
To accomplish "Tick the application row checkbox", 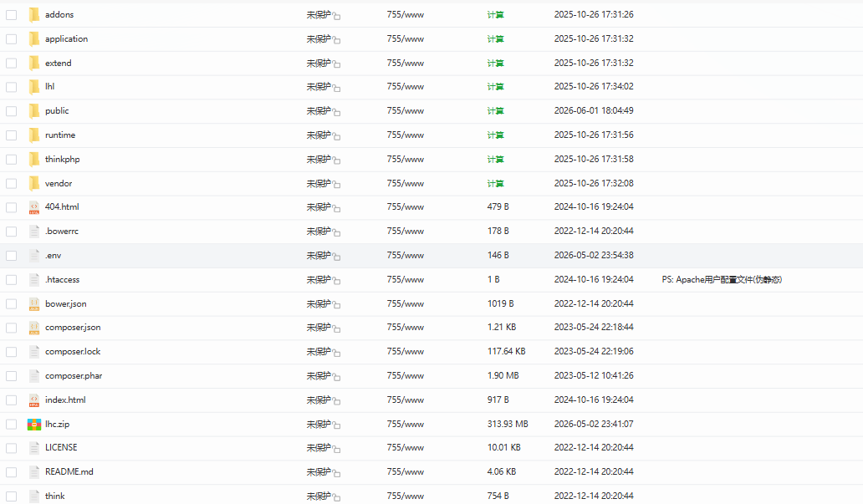I will (x=12, y=39).
